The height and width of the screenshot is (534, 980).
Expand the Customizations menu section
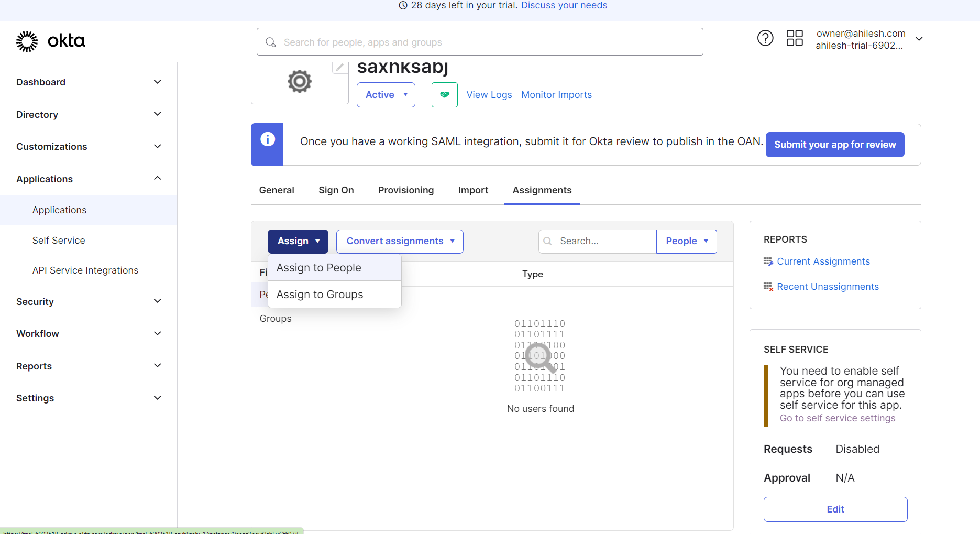[89, 147]
